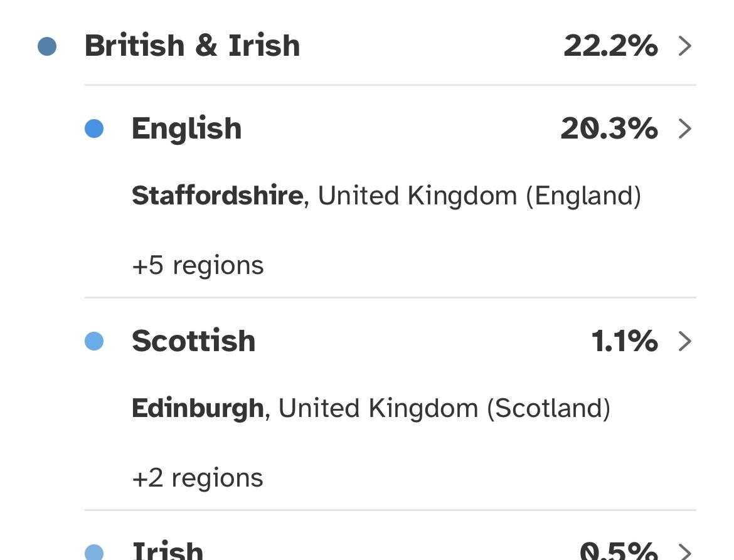Open English details via its chevron
Screen dimensions: 734x560
click(x=685, y=129)
